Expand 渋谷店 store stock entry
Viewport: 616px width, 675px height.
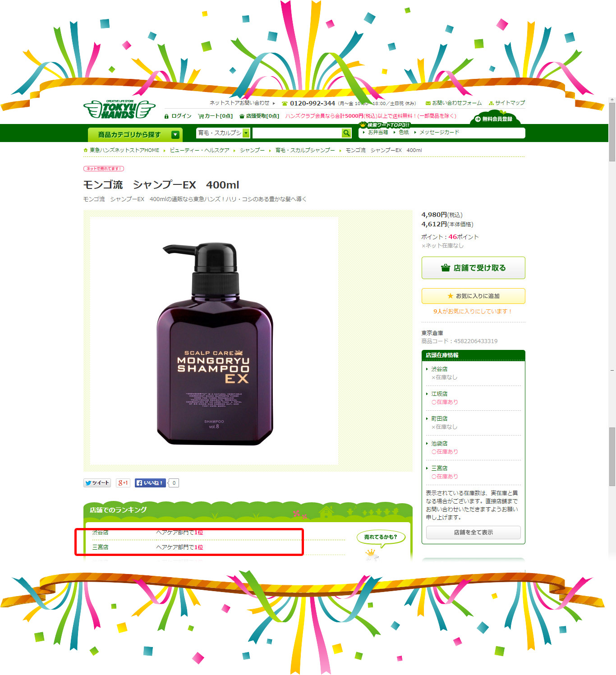click(439, 369)
